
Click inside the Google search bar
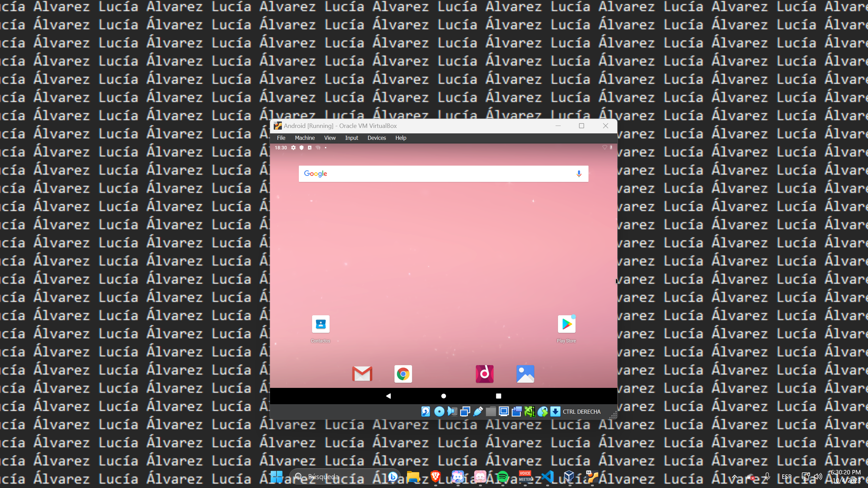(x=441, y=173)
